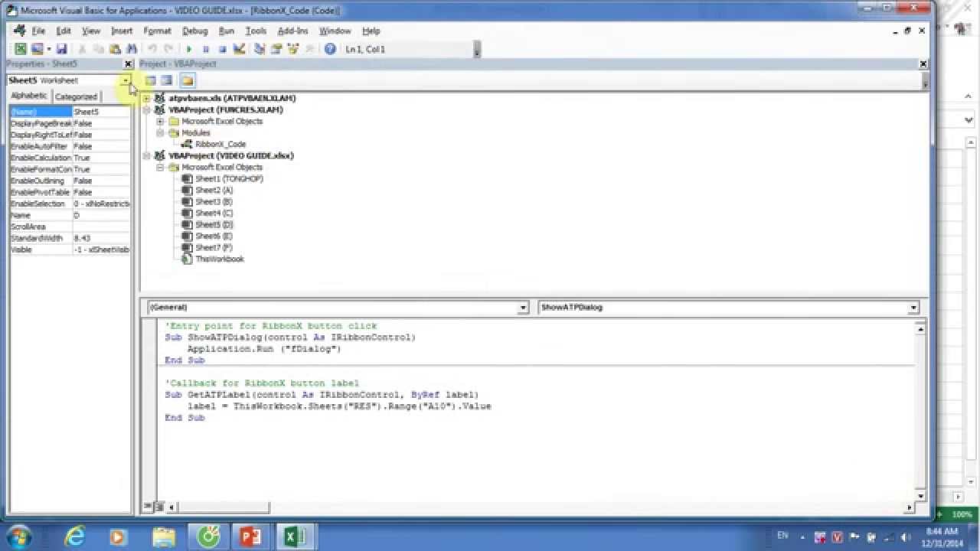980x551 pixels.
Task: Open Internet Explorer from taskbar
Action: click(x=75, y=537)
